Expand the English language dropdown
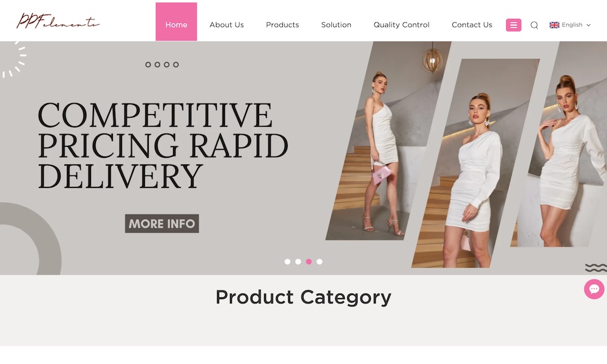 570,25
